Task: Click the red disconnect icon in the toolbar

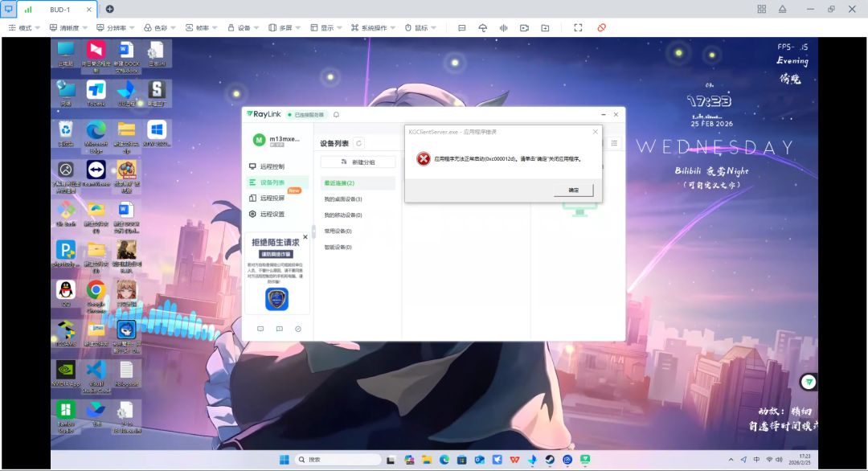Action: point(601,27)
